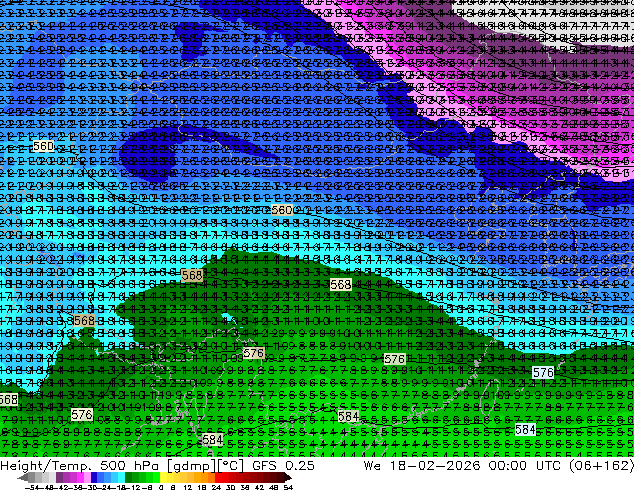The width and height of the screenshot is (634, 490).
Task: Click the 'GFS 0.25' model label
Action: (x=283, y=465)
